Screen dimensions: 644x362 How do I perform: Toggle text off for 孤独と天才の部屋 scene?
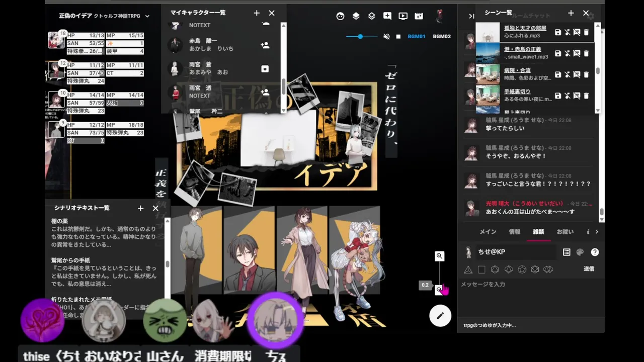577,32
